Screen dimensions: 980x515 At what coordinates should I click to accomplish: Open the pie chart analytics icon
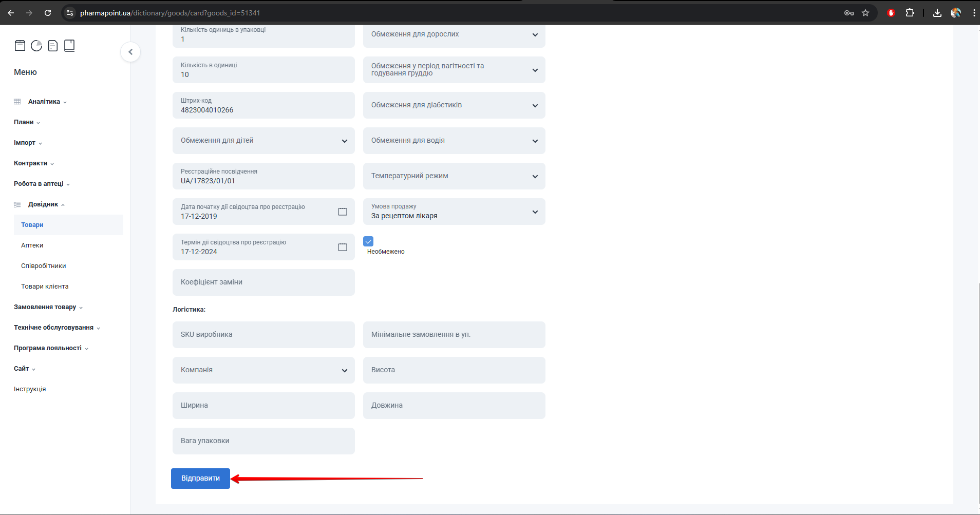[x=36, y=46]
